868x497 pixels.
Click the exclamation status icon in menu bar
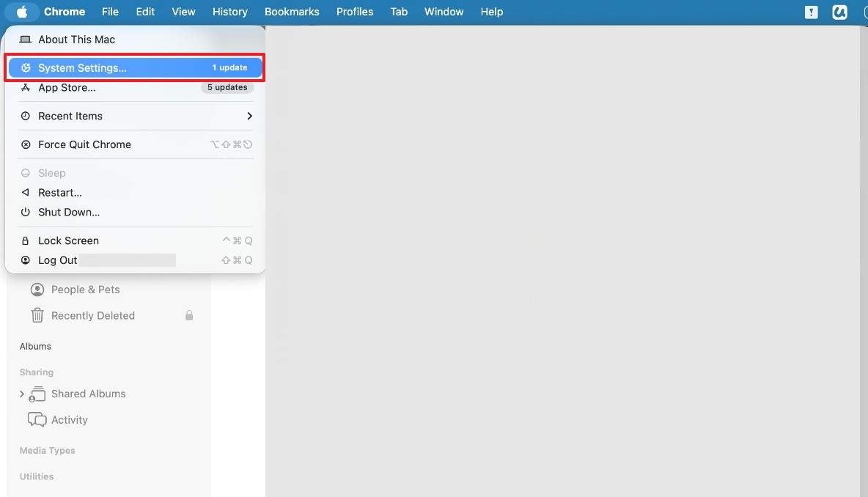coord(811,12)
